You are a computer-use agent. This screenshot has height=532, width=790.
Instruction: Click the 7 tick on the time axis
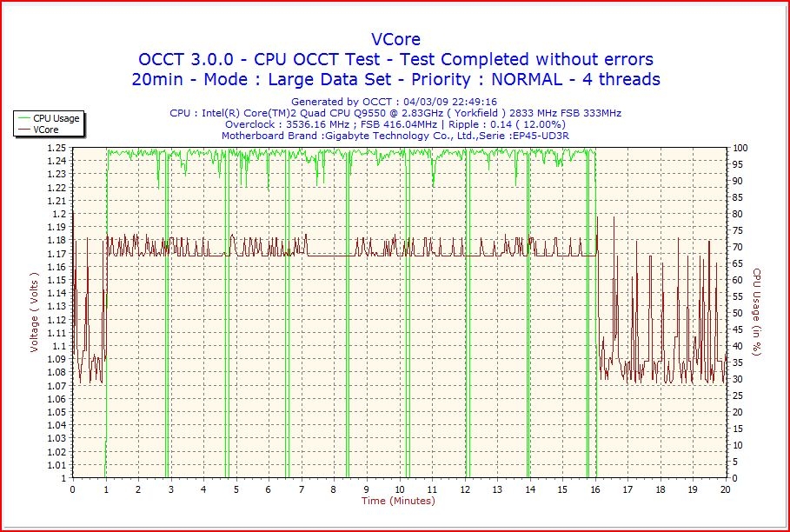pyautogui.click(x=302, y=489)
